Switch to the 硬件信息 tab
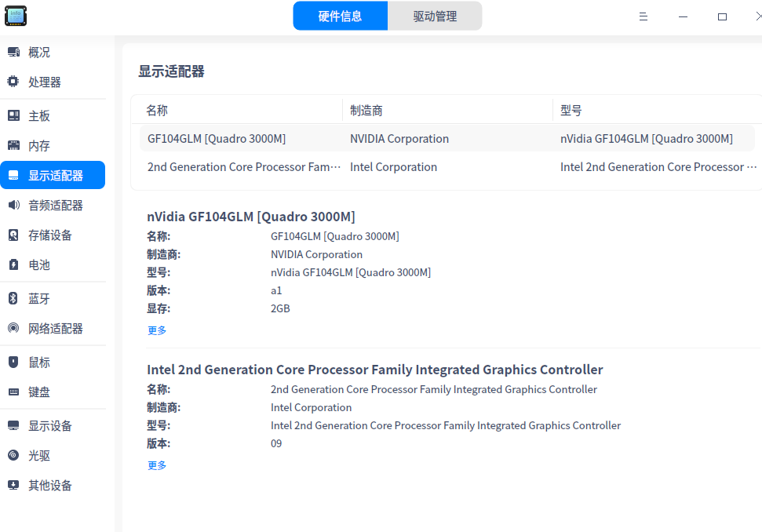This screenshot has width=762, height=532. [340, 16]
